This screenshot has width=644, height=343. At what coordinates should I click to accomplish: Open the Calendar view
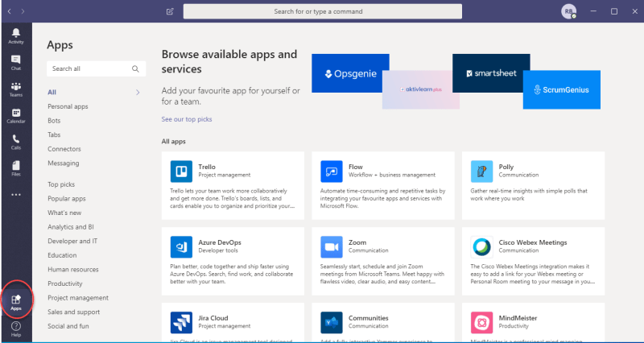pos(16,114)
